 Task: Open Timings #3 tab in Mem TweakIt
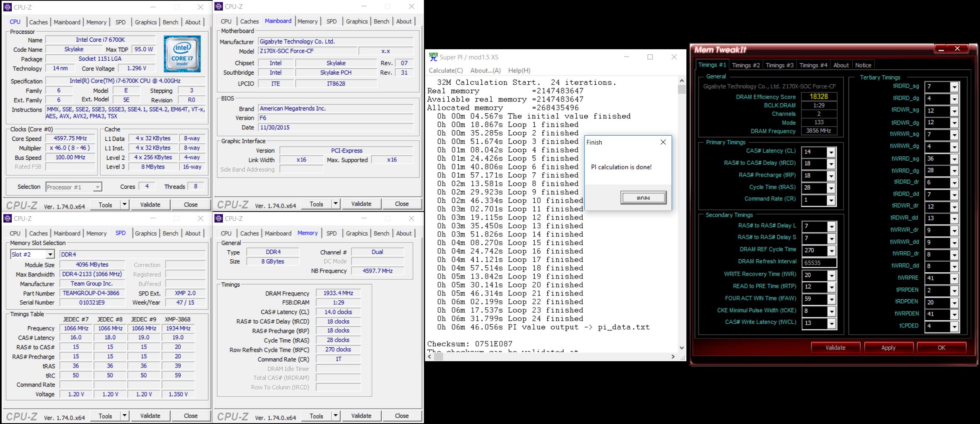coord(779,65)
